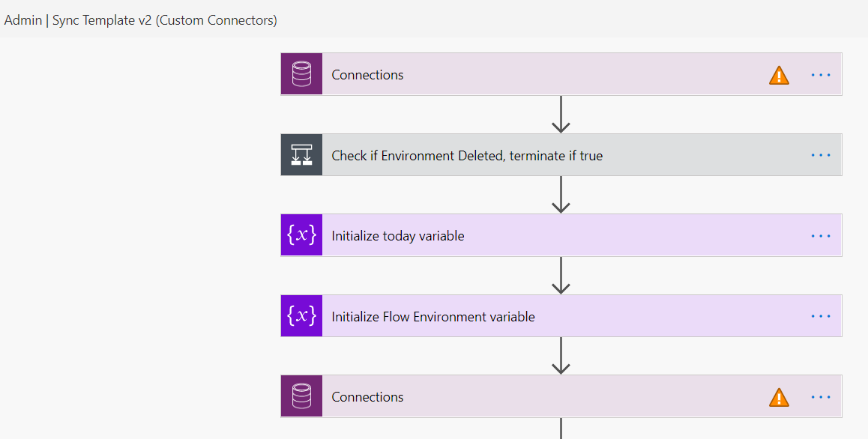
Task: Click the database icon on the second Connections action
Action: point(301,396)
